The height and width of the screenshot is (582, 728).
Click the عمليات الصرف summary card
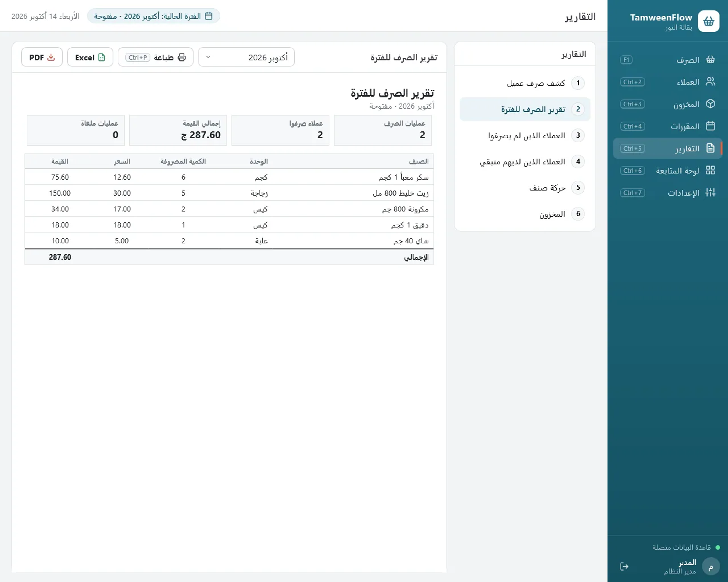click(x=383, y=130)
